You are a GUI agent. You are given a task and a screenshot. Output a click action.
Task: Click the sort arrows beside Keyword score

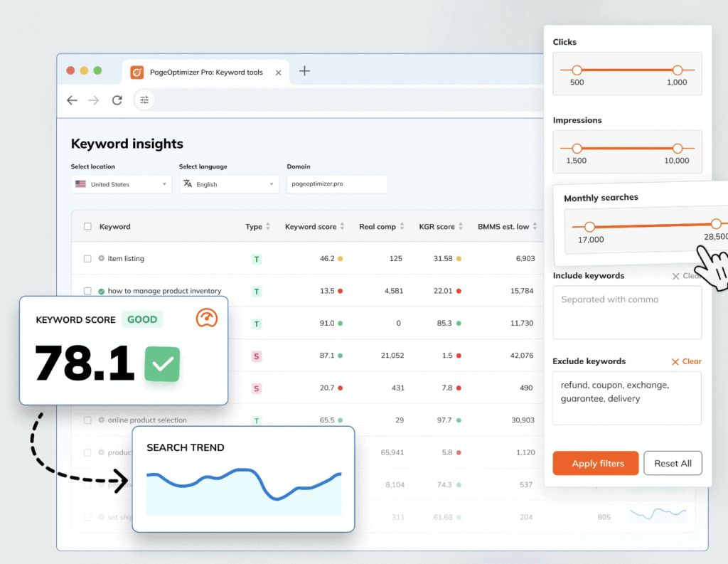click(343, 227)
